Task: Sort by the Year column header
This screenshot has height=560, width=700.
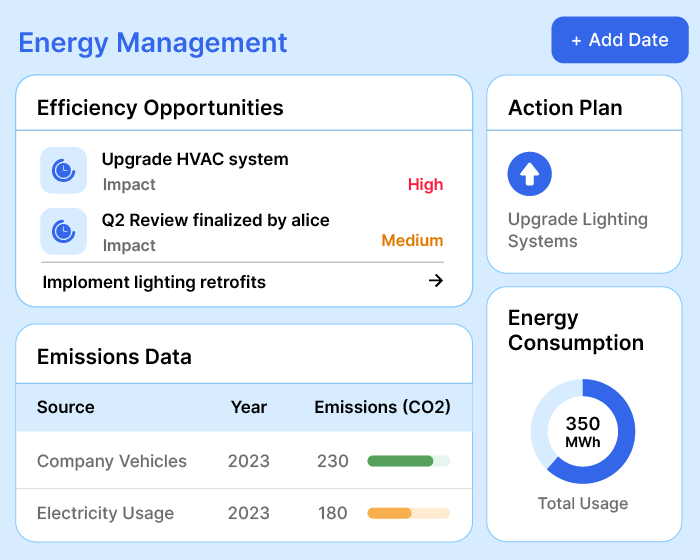Action: (248, 407)
